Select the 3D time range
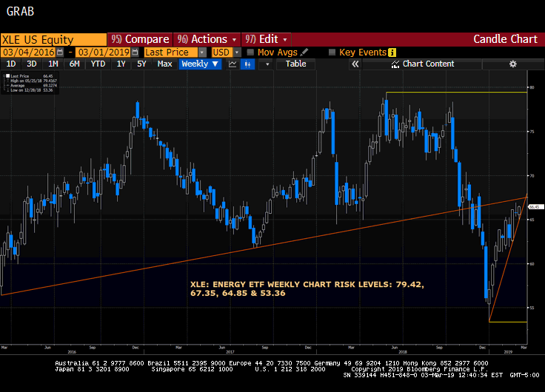545x392 pixels. click(x=32, y=64)
